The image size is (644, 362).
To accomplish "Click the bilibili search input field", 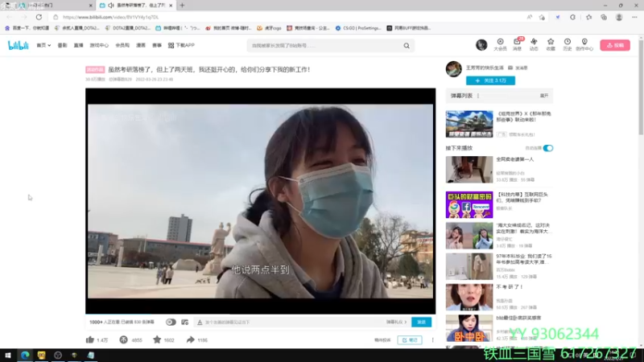I will [x=324, y=46].
